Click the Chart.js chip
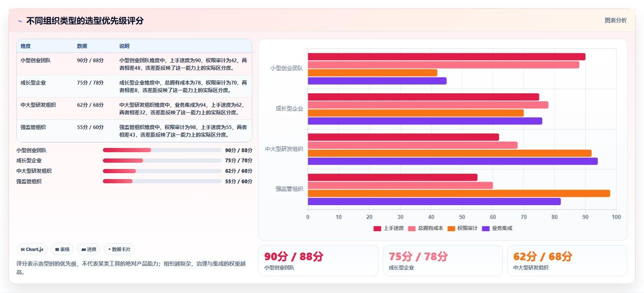Image resolution: width=644 pixels, height=293 pixels. [32, 249]
